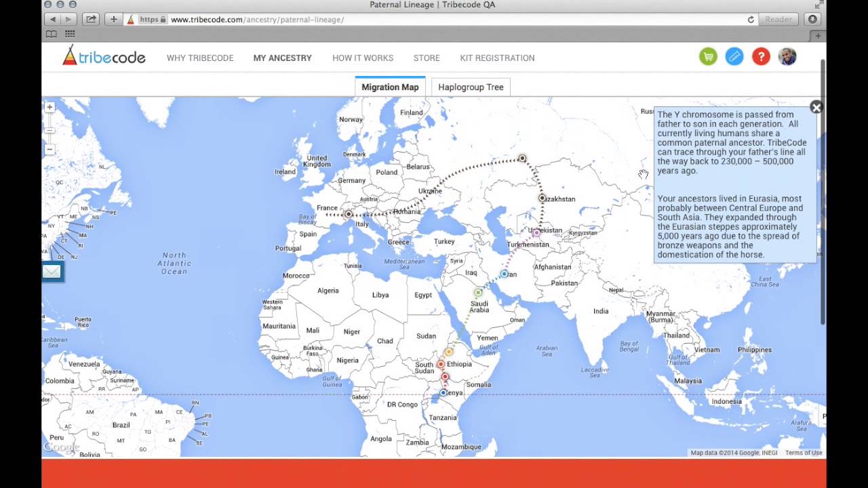This screenshot has width=868, height=488.
Task: Click the Tribecode logo
Action: (104, 56)
